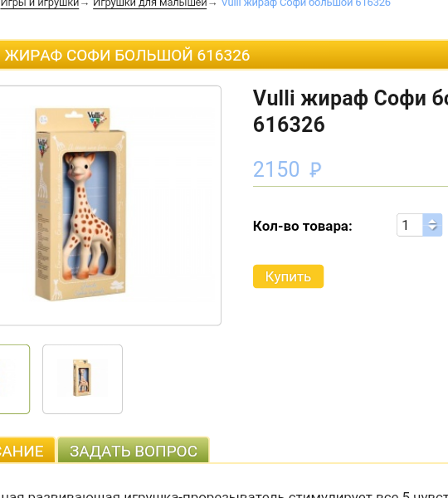The width and height of the screenshot is (448, 498).
Task: Open the ЗАДАТЬ ВОПРОС tab
Action: pyautogui.click(x=134, y=451)
